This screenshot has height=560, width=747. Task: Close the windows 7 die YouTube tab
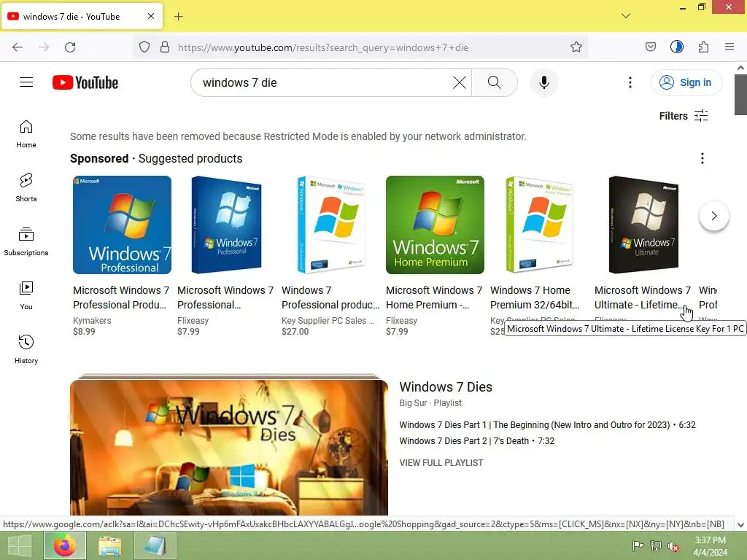click(x=151, y=16)
